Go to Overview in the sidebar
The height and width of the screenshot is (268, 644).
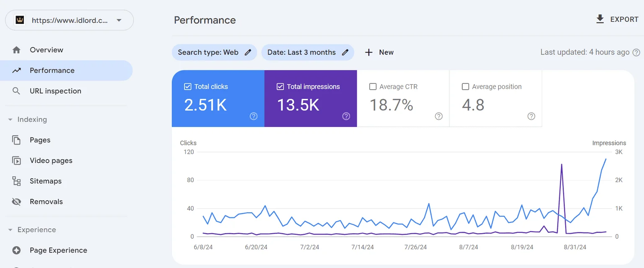[46, 50]
